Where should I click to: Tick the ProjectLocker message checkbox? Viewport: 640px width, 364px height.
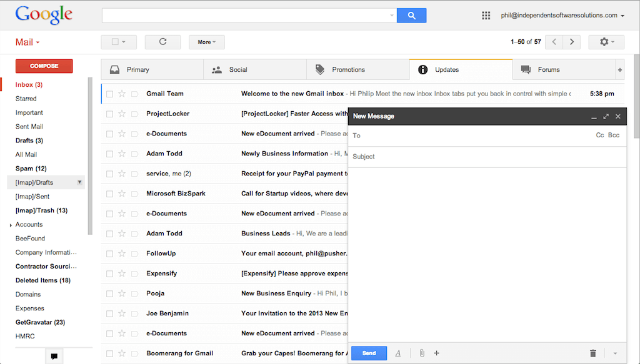tap(109, 114)
